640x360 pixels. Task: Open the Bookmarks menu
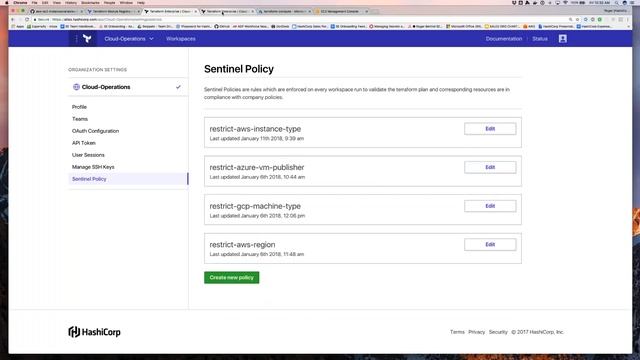[x=90, y=2]
